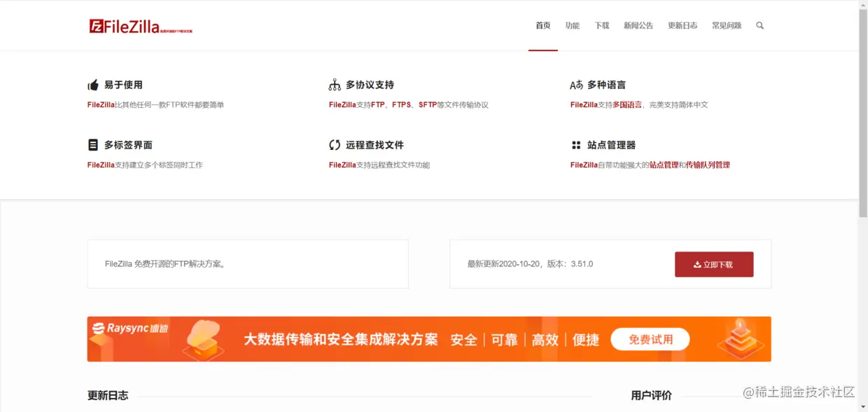This screenshot has width=868, height=412.
Task: Click the 远程查找文件 refresh icon
Action: pos(335,144)
